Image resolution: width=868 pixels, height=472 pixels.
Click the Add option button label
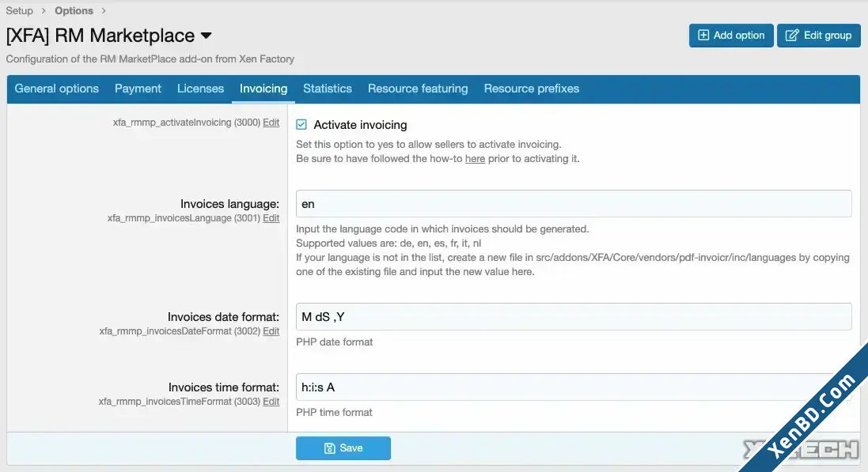point(738,36)
